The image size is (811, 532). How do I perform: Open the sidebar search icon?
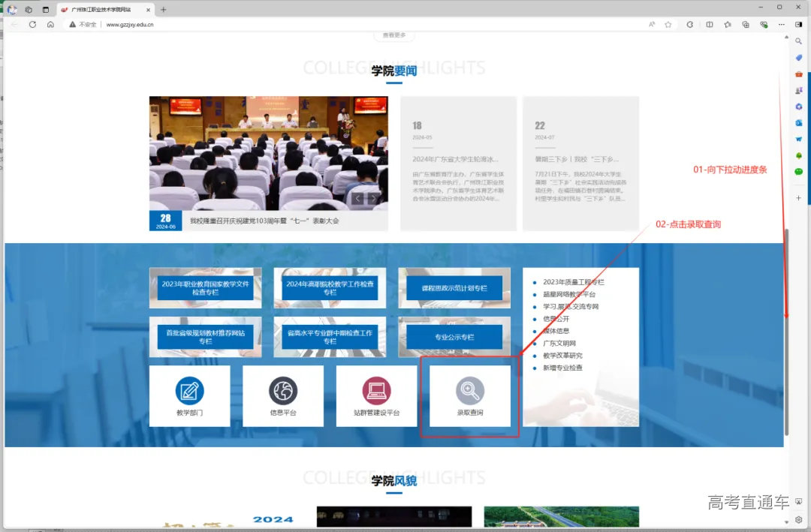798,41
